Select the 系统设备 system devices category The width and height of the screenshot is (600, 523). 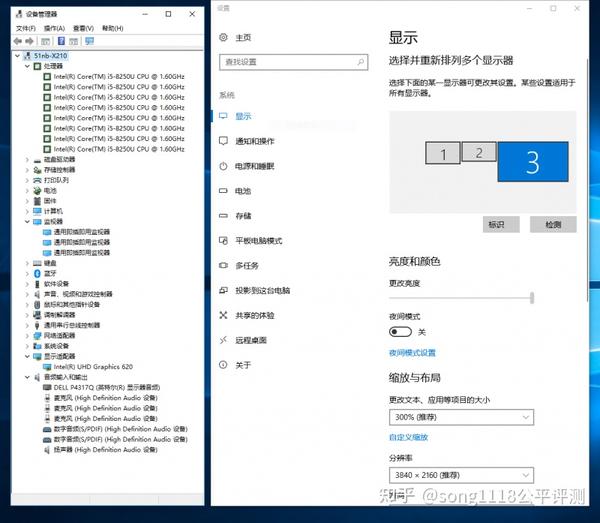click(56, 346)
